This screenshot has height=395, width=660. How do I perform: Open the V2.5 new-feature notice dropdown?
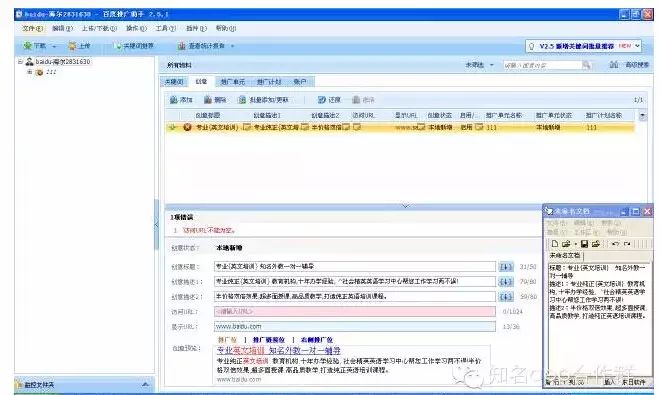pos(637,45)
